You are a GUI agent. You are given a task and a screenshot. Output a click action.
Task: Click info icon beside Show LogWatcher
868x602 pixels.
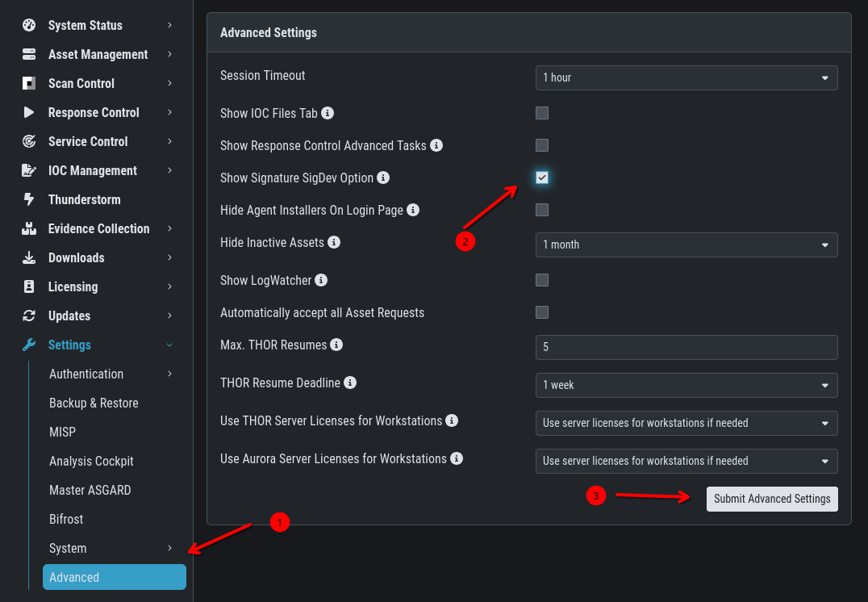click(321, 280)
